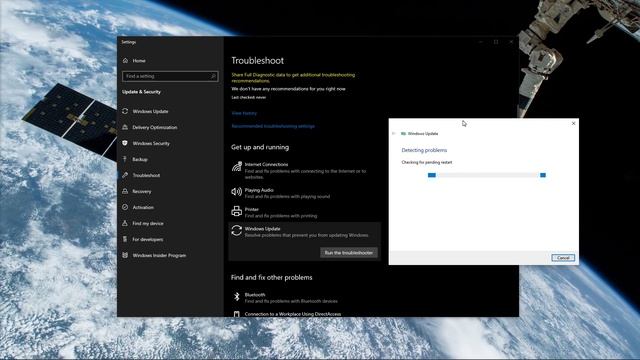
Task: Click Share Full Diagnostic data link
Action: pyautogui.click(x=293, y=78)
